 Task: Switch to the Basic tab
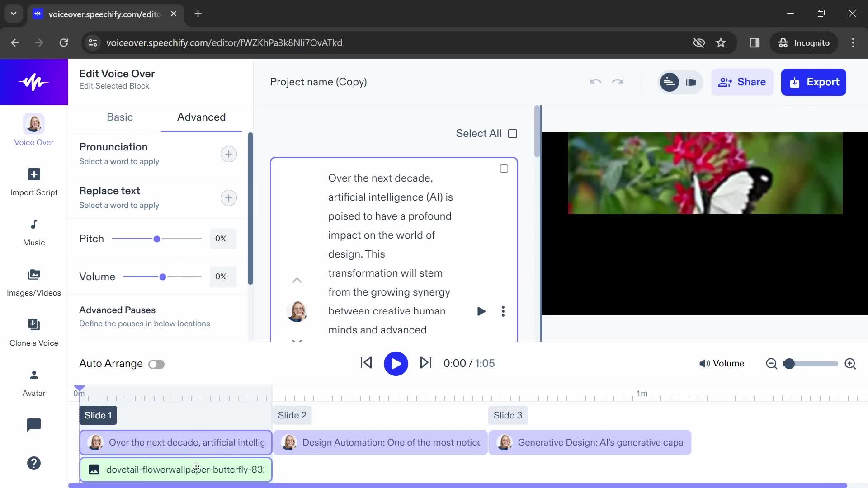pyautogui.click(x=120, y=117)
